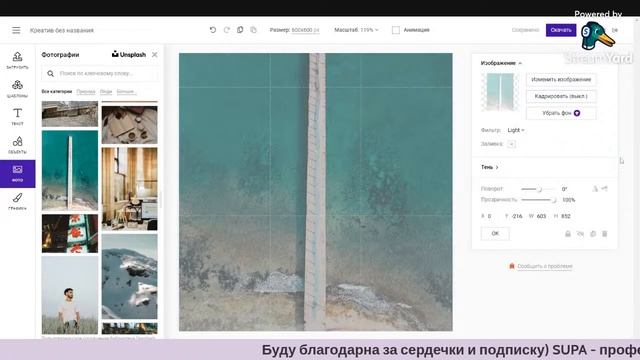640x360 pixels.
Task: Select the red flowers window thumbnail
Action: pyautogui.click(x=70, y=233)
